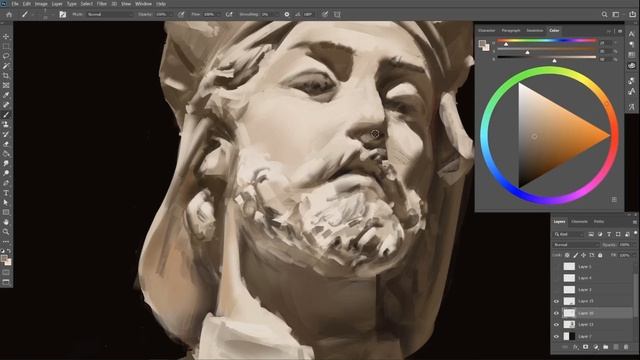Select the Rectangle shape tool

6,212
